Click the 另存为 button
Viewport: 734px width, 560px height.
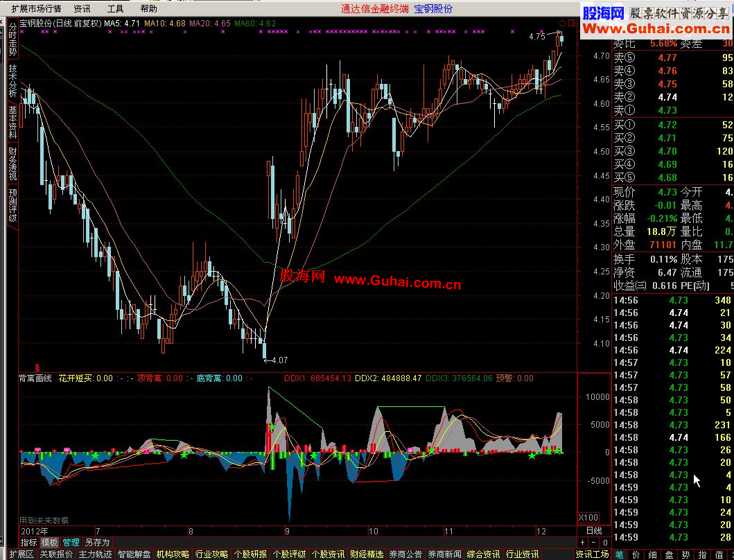tap(97, 542)
